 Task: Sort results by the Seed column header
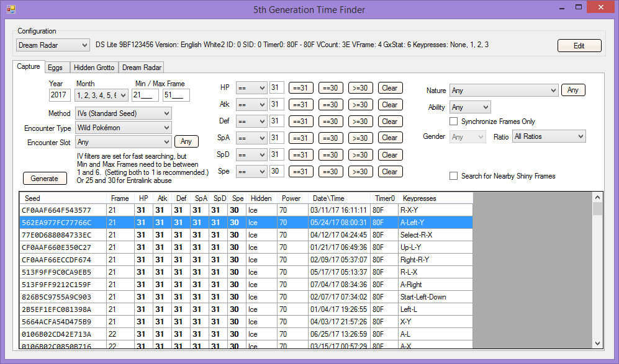pyautogui.click(x=63, y=198)
